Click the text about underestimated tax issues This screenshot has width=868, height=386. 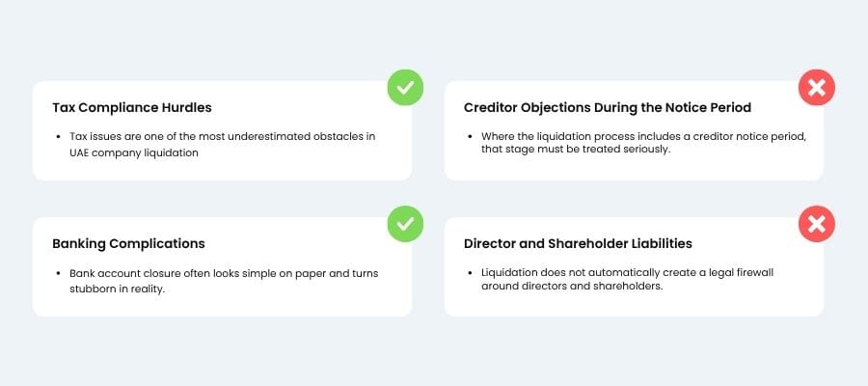tap(222, 145)
